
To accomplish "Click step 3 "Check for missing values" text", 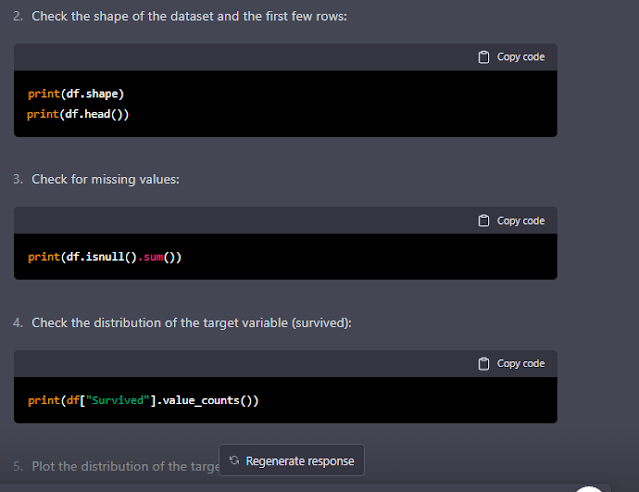I will [x=105, y=180].
